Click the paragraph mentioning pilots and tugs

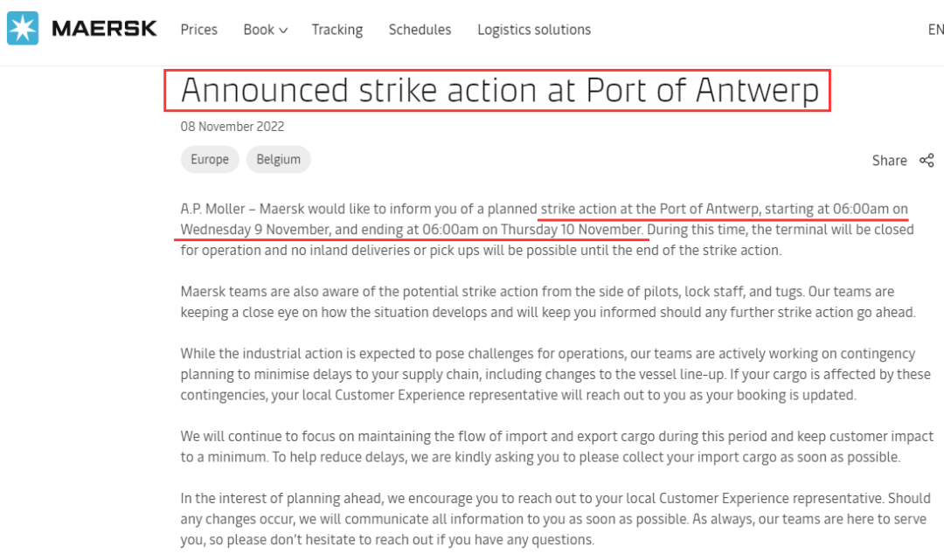pos(547,301)
